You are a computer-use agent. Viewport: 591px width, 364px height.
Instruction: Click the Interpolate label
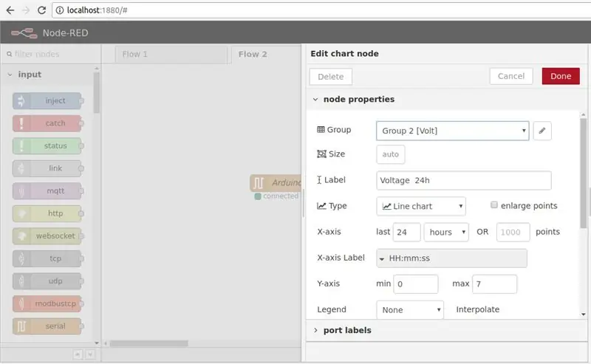(477, 309)
